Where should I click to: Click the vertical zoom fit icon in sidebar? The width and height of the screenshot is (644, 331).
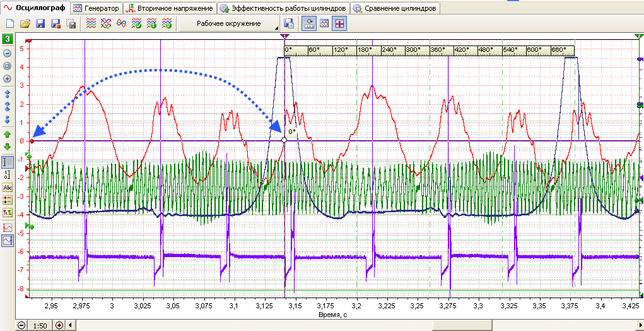coord(8,66)
